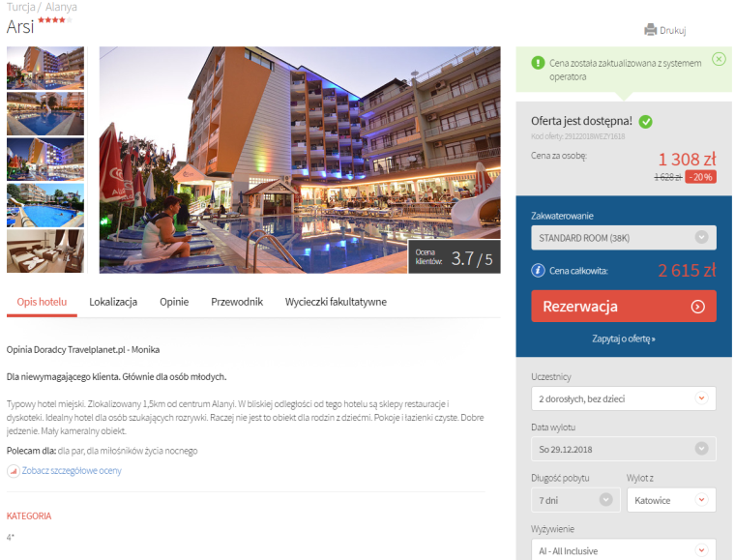Click the printer Drukuj icon
735x560 pixels.
(x=650, y=30)
